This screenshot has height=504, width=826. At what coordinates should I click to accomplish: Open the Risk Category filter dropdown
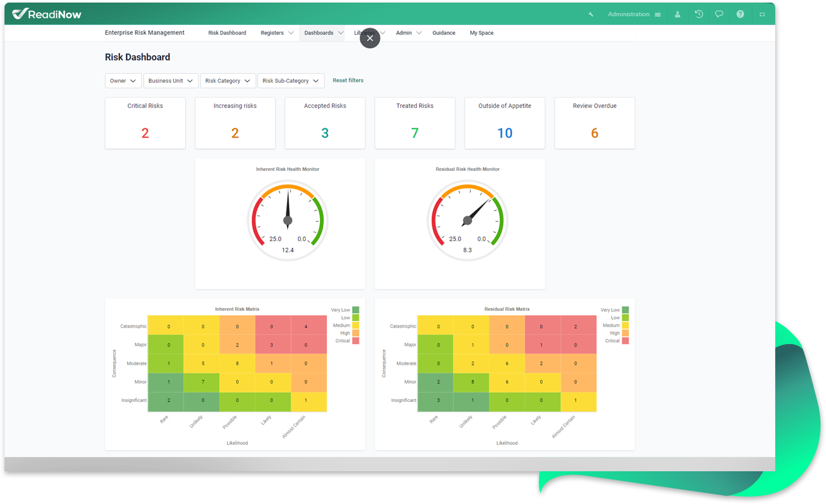(x=228, y=81)
